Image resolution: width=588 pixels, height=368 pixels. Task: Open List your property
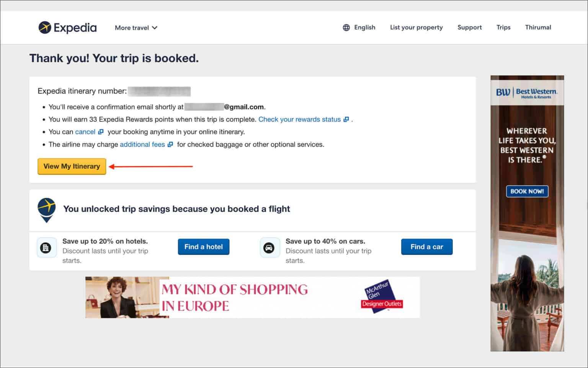tap(416, 27)
